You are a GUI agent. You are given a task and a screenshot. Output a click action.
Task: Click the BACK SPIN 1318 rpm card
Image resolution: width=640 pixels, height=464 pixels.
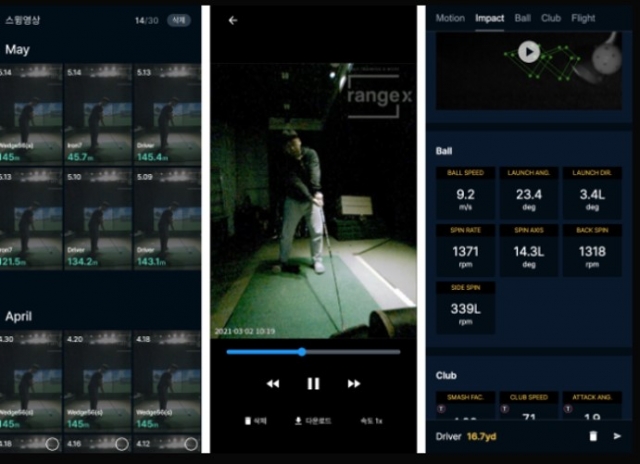pyautogui.click(x=592, y=251)
